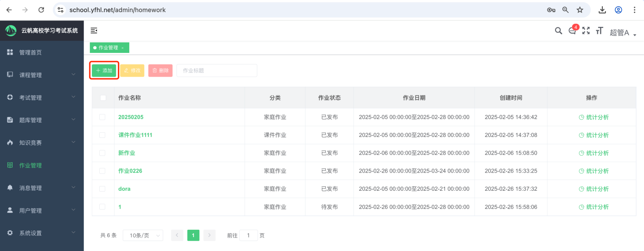Toggle the select-all checkbox in table header
This screenshot has width=644, height=251.
(103, 98)
